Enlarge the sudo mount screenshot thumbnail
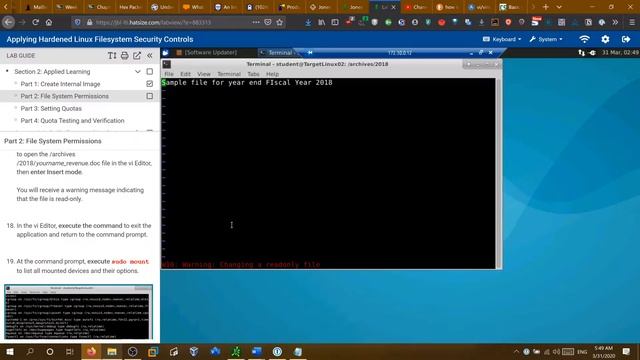 (78, 312)
